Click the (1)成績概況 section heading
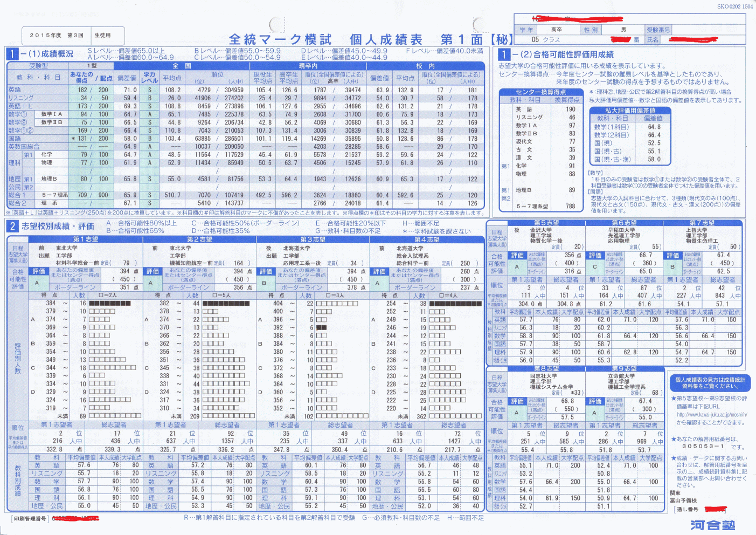Image resolution: width=756 pixels, height=535 pixels. 46,54
